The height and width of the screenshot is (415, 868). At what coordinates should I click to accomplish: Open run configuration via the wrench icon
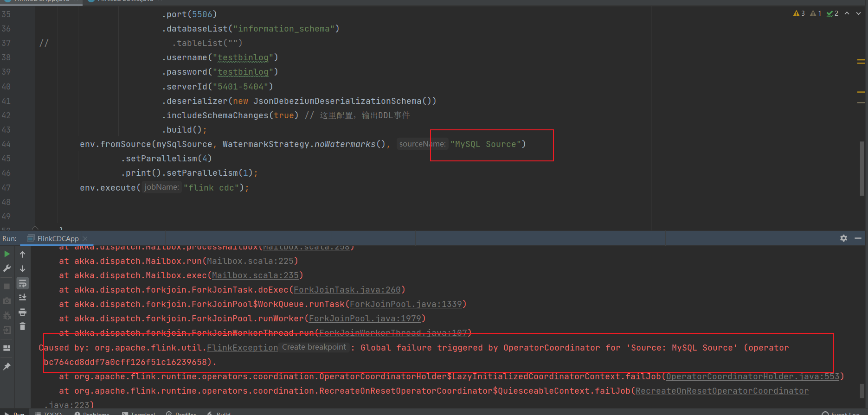coord(7,268)
